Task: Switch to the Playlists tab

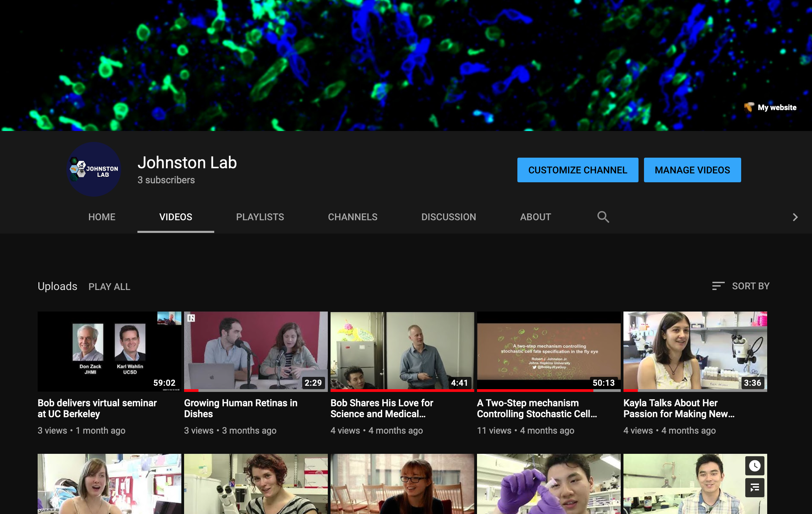Action: (260, 217)
